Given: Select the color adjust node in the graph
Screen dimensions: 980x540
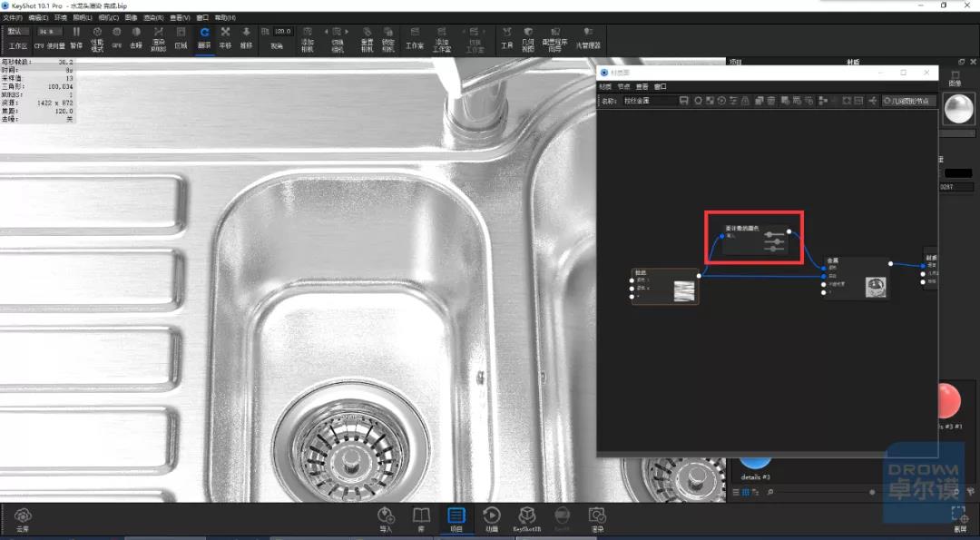Looking at the screenshot, I should 754,240.
